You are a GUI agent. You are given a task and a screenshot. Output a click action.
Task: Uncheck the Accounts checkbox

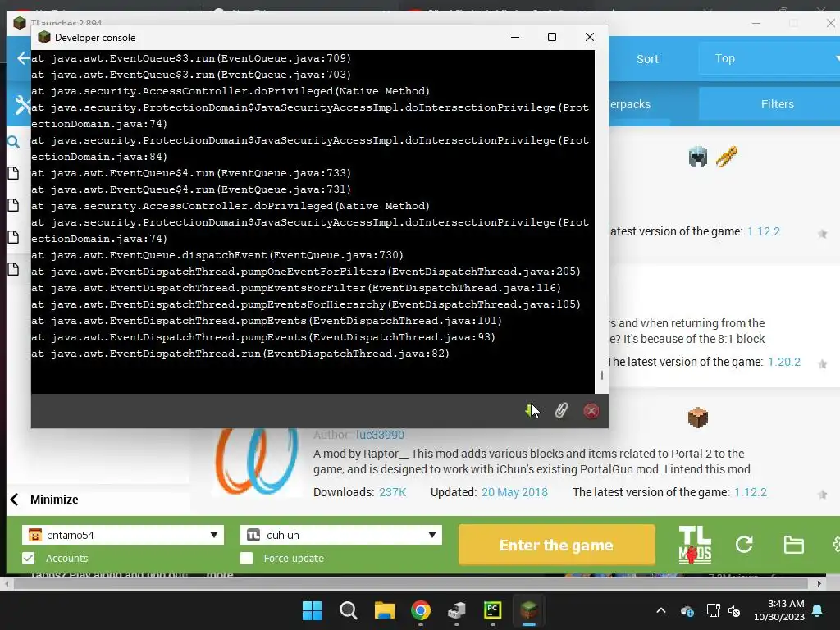[29, 558]
